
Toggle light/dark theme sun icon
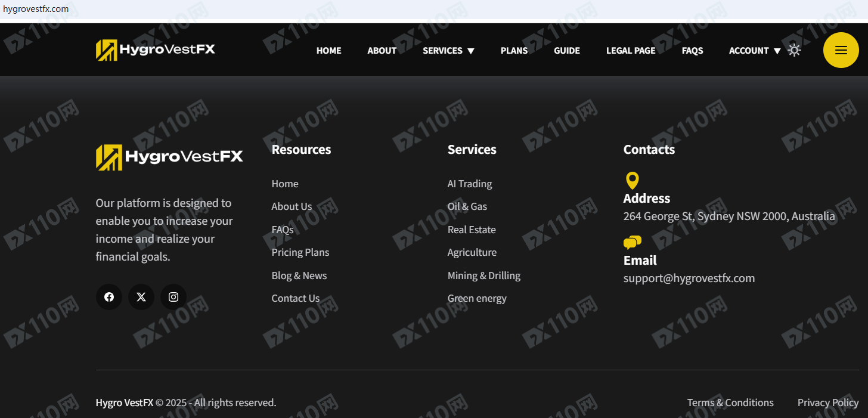coord(794,50)
